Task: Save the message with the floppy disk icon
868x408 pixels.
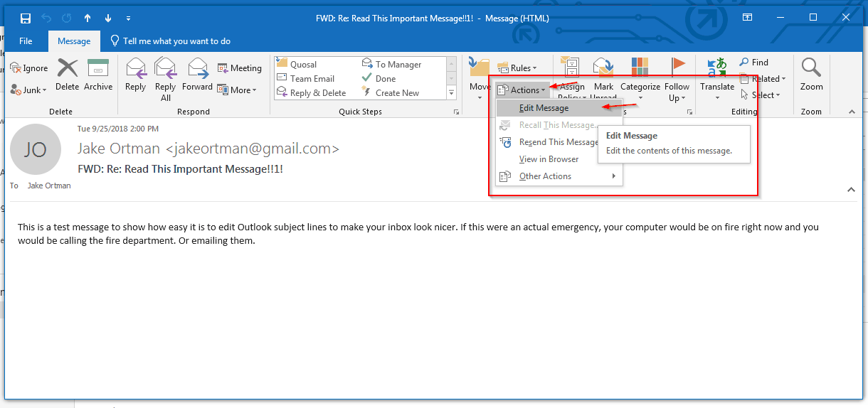Action: (x=26, y=18)
